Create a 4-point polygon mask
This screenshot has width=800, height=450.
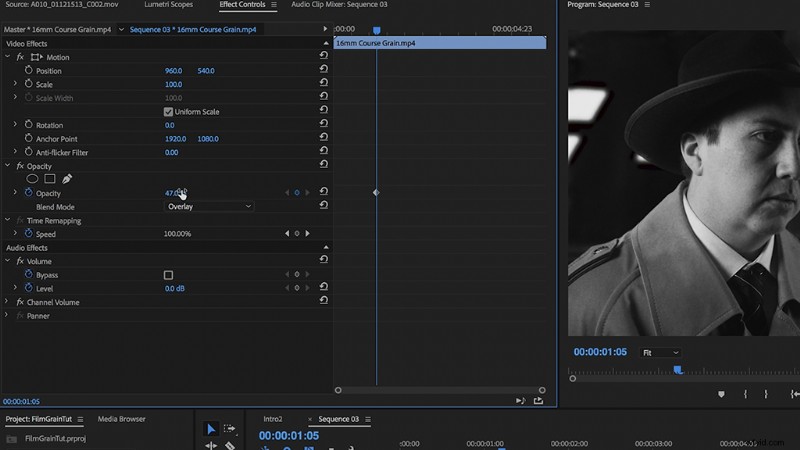(49, 179)
